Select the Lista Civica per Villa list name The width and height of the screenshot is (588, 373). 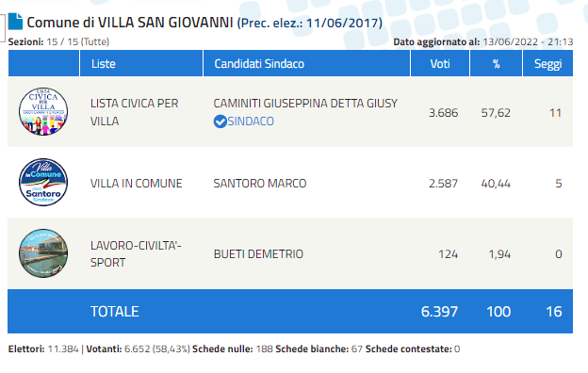point(134,112)
